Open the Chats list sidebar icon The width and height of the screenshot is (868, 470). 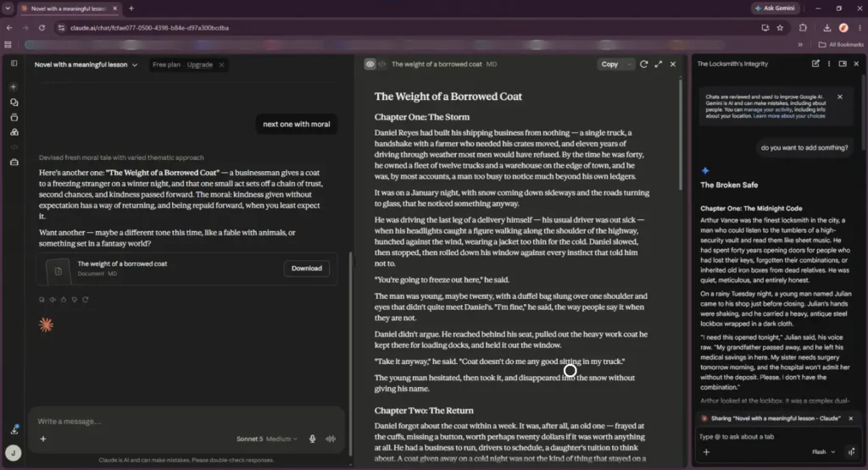click(x=14, y=102)
